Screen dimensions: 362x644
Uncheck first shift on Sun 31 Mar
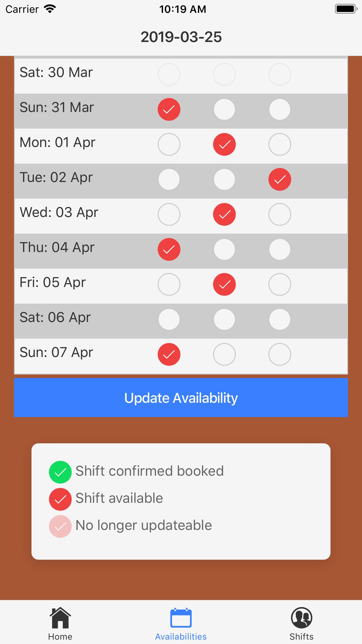pyautogui.click(x=169, y=109)
